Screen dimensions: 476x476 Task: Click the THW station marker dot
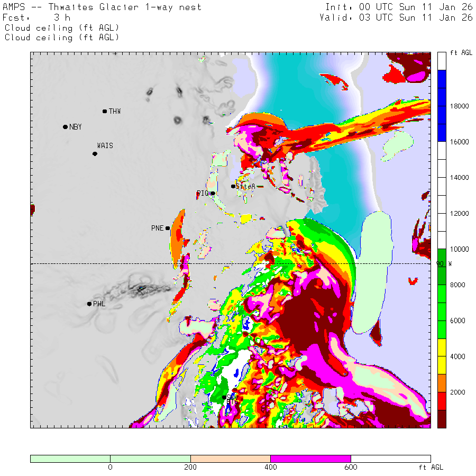105,111
